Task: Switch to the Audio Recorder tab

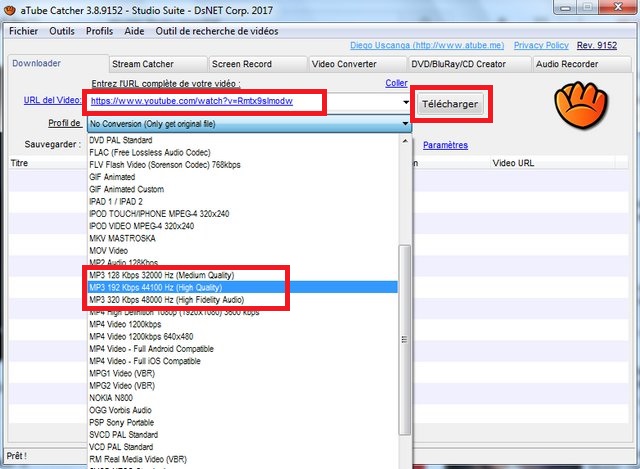Action: pos(581,64)
